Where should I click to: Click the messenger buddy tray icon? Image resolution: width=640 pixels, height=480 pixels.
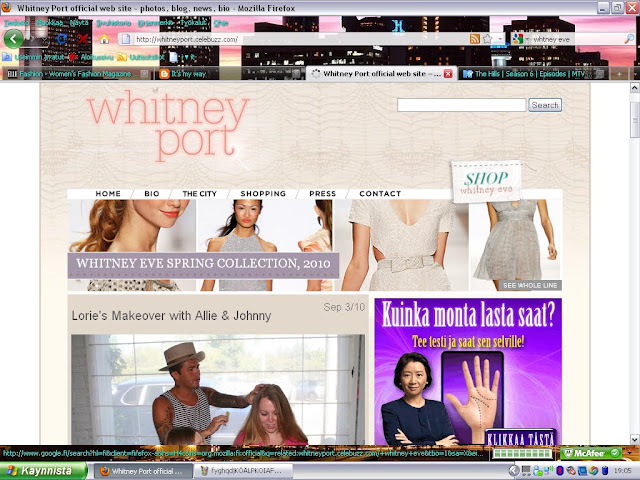538,471
